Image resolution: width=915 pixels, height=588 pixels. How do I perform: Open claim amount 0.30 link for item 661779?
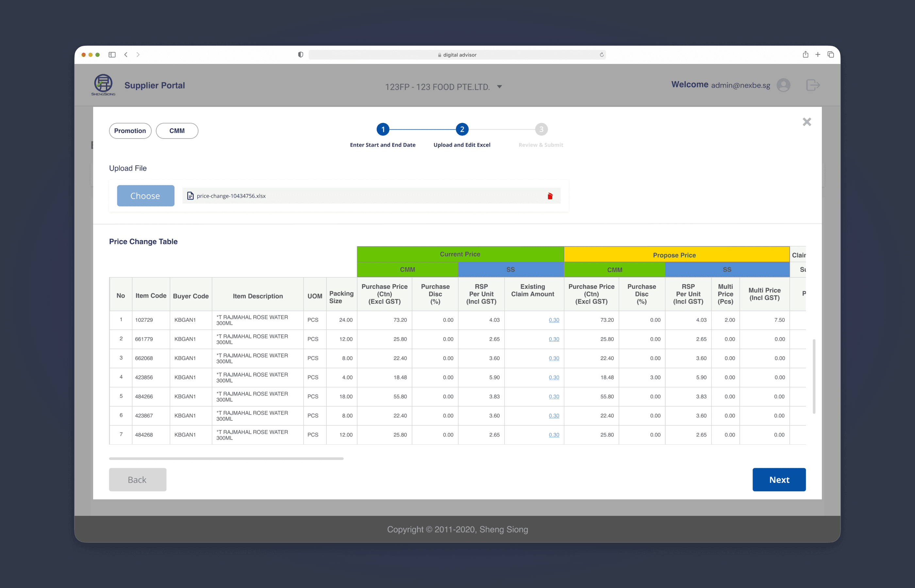(554, 339)
